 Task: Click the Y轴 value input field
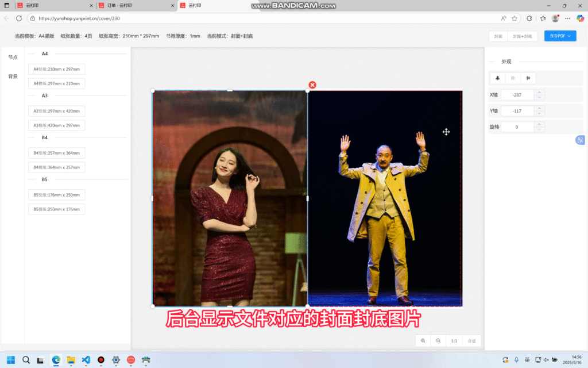click(x=517, y=111)
